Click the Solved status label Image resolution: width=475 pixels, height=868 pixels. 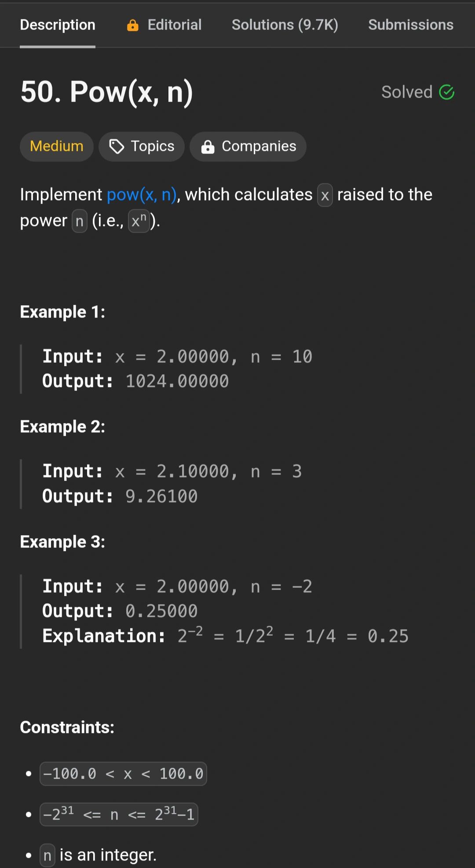pos(407,92)
